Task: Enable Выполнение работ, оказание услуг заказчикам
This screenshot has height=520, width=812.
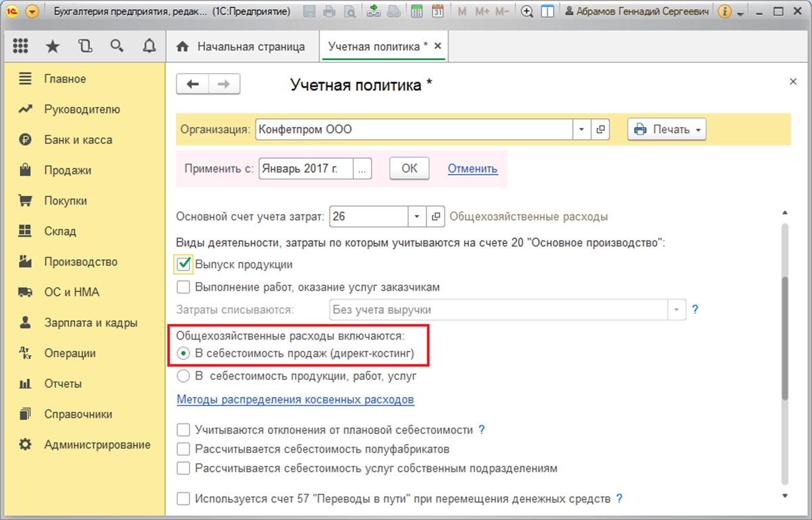Action: (x=183, y=287)
